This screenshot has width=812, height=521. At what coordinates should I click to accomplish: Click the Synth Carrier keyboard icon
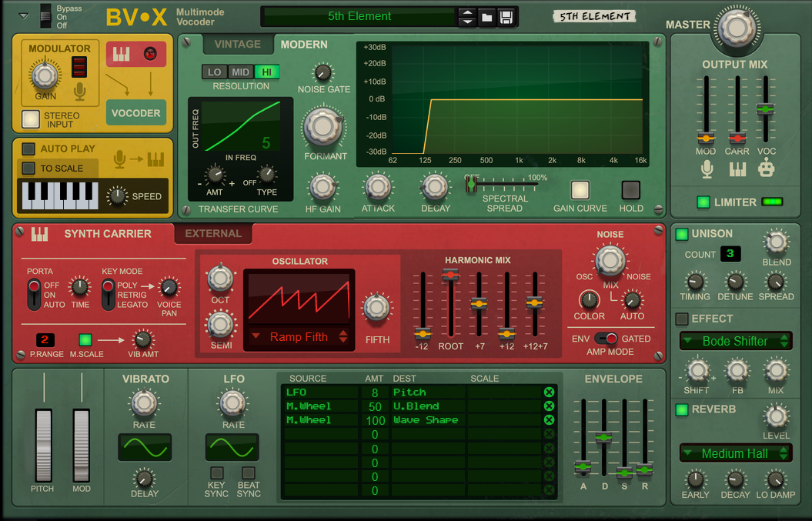[x=39, y=235]
